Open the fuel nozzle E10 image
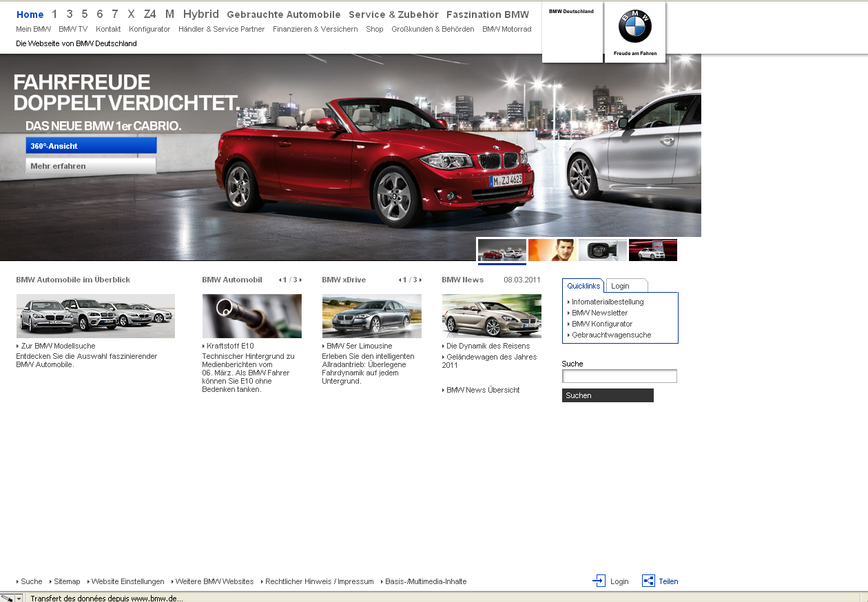 click(252, 316)
